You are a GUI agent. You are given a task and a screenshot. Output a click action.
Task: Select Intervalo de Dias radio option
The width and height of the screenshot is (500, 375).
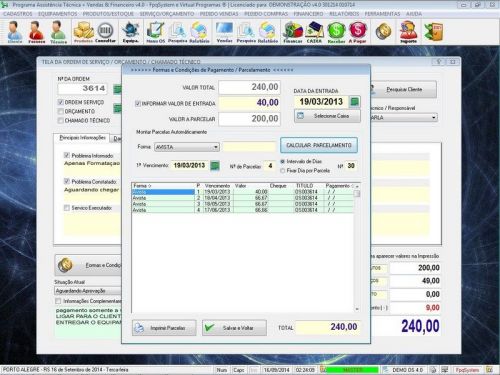click(x=283, y=162)
